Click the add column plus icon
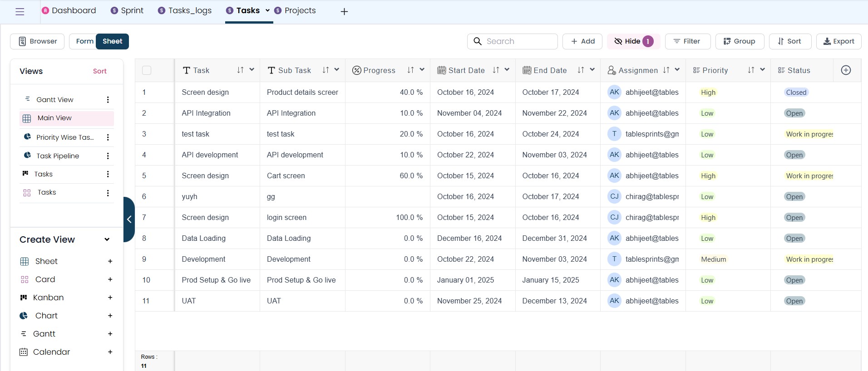 (x=846, y=70)
